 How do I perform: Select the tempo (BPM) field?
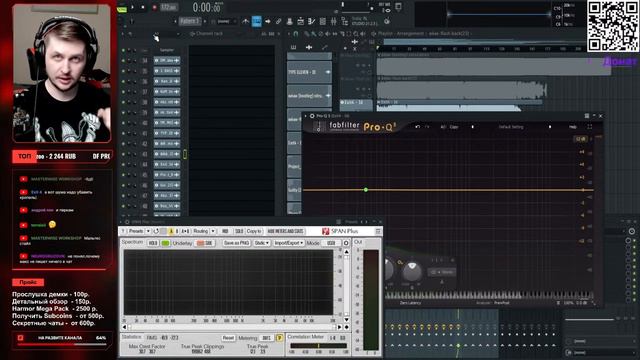(x=169, y=7)
